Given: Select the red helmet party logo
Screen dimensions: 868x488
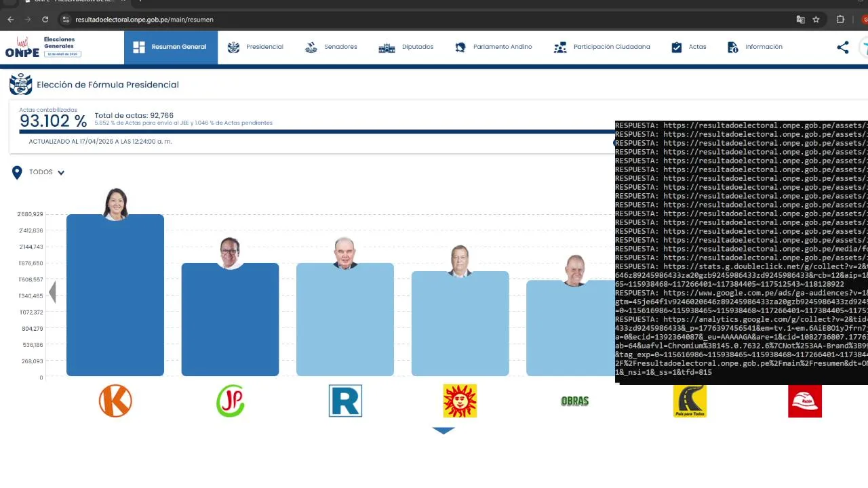Looking at the screenshot, I should (805, 401).
